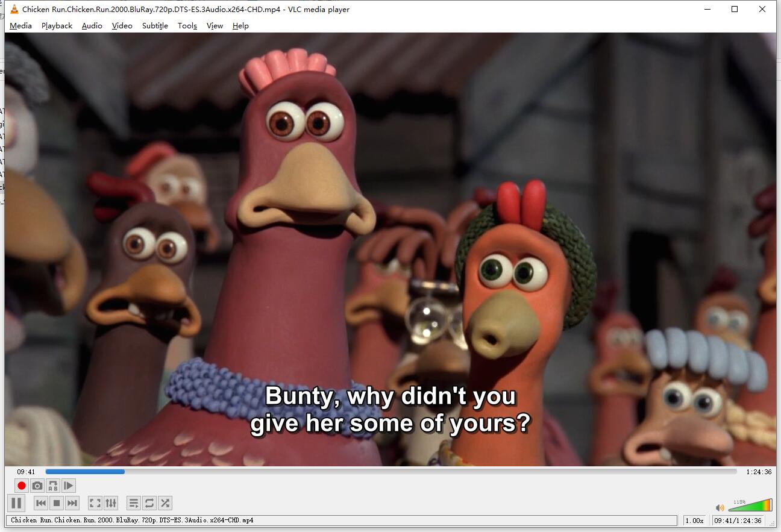This screenshot has height=532, width=781.
Task: Open the View menu
Action: tap(215, 25)
